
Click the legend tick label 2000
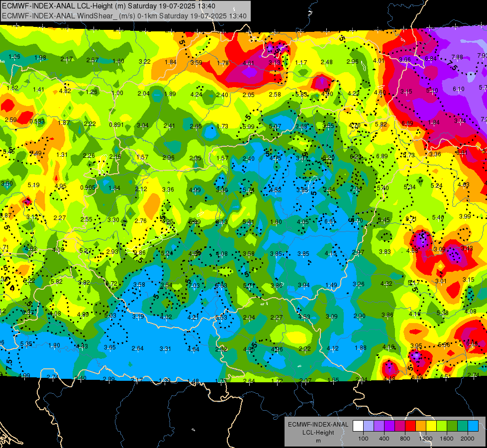[x=468, y=439]
